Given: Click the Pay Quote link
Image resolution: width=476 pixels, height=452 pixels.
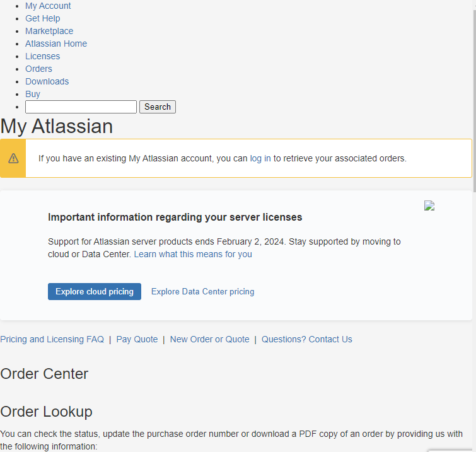Looking at the screenshot, I should point(137,339).
